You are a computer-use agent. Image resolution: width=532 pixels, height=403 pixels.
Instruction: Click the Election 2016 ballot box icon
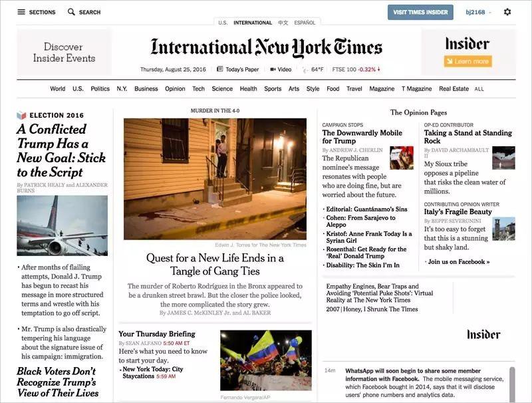(21, 115)
